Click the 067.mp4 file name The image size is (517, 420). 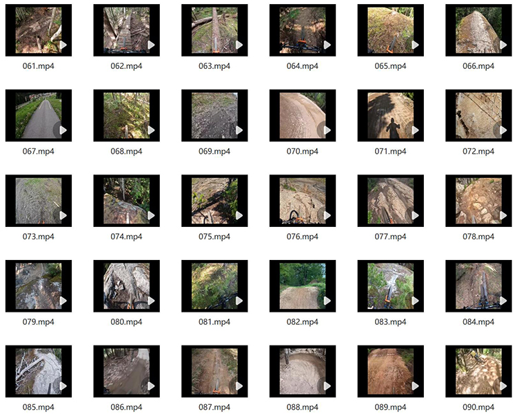tap(39, 152)
